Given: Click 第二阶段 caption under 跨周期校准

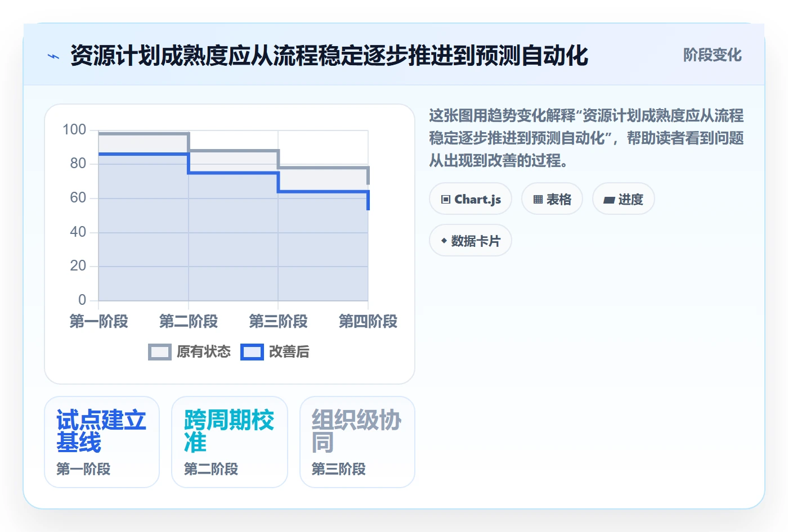Looking at the screenshot, I should (x=211, y=469).
